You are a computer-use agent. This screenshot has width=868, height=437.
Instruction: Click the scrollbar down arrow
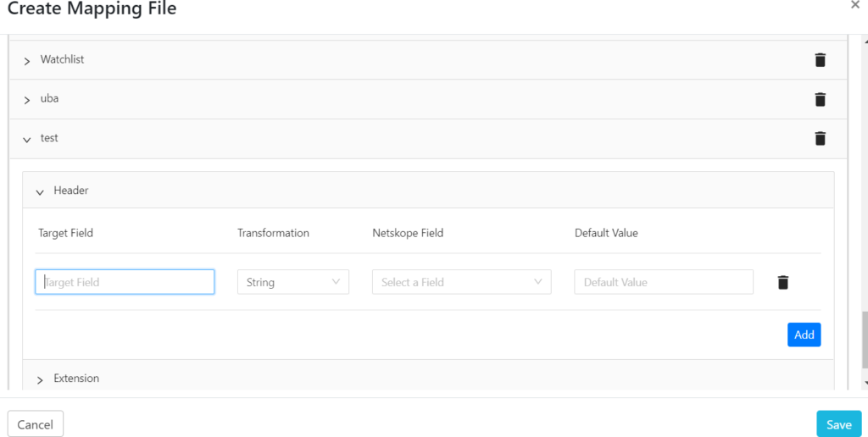point(865,384)
